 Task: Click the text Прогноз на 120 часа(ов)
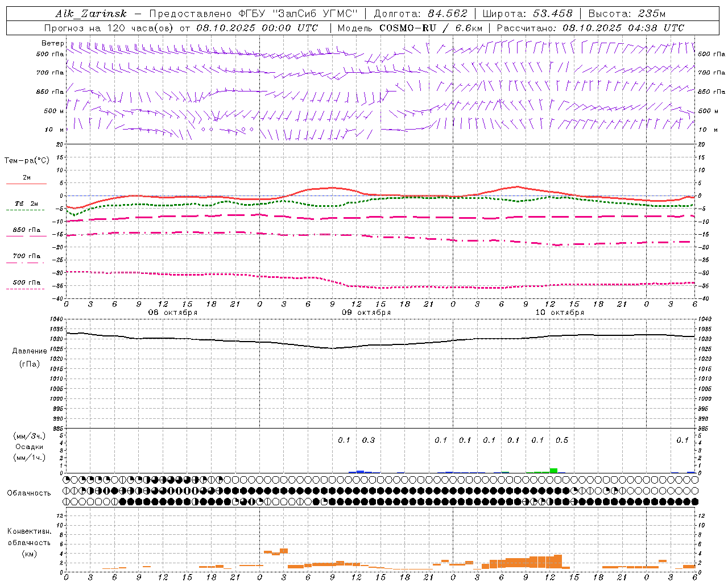pyautogui.click(x=109, y=28)
